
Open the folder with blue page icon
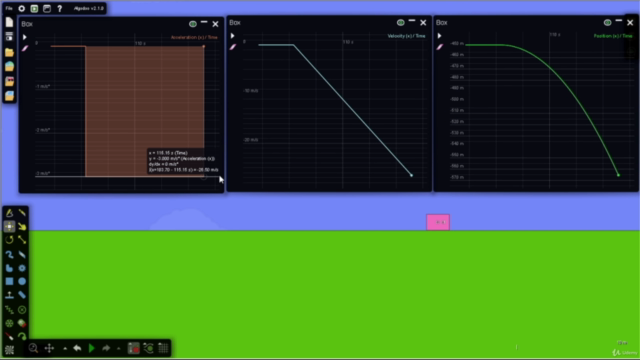tap(9, 96)
